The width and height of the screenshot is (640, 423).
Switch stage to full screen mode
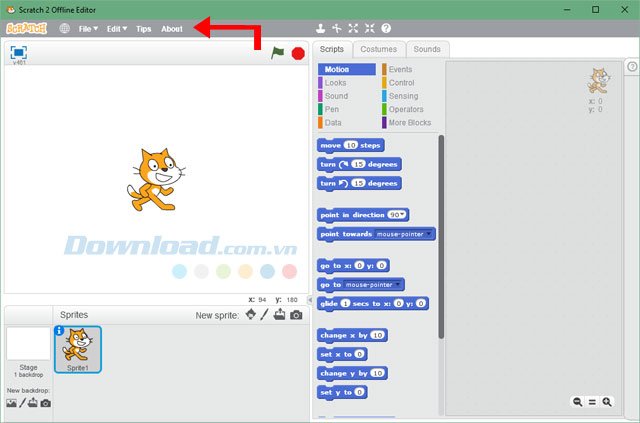click(x=19, y=53)
